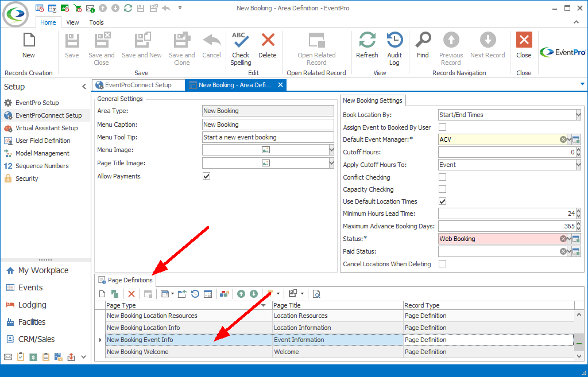Clear the Web Booking status value
The height and width of the screenshot is (377, 588).
click(x=563, y=239)
